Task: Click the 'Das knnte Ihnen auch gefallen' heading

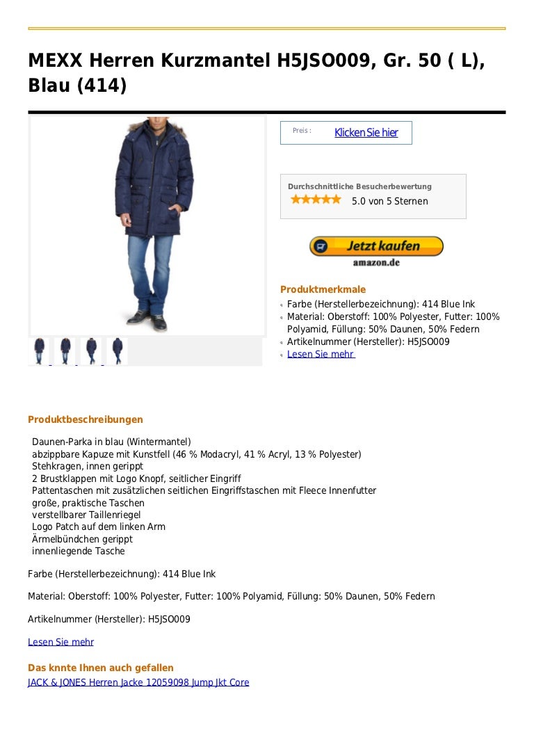Action: pyautogui.click(x=101, y=668)
